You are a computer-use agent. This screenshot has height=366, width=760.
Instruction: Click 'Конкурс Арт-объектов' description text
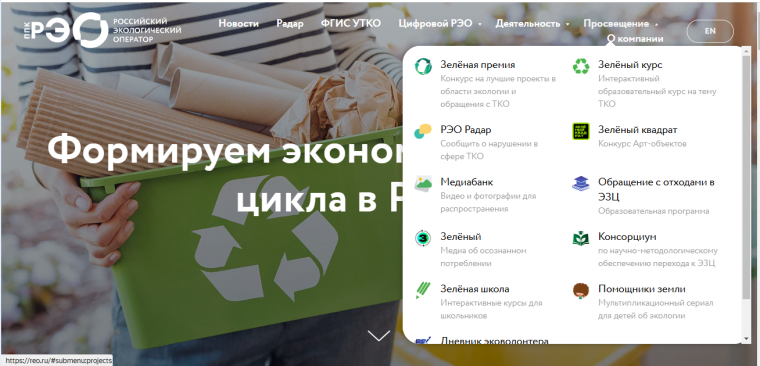pos(642,143)
